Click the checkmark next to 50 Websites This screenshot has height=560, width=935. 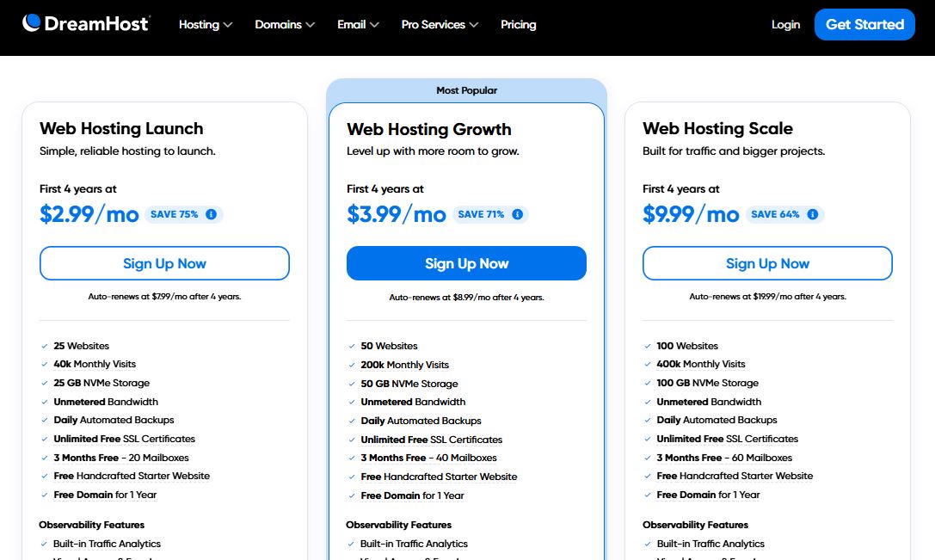pyautogui.click(x=352, y=346)
